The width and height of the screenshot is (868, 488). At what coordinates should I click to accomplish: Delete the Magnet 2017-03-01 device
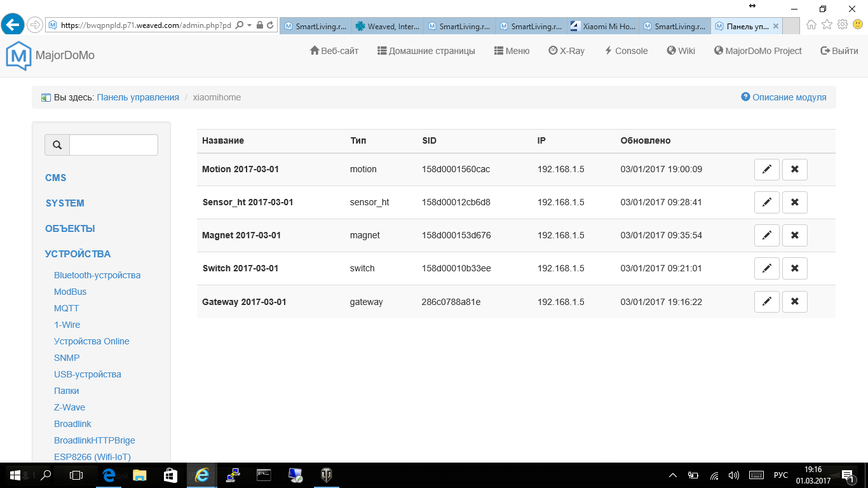[x=795, y=236]
